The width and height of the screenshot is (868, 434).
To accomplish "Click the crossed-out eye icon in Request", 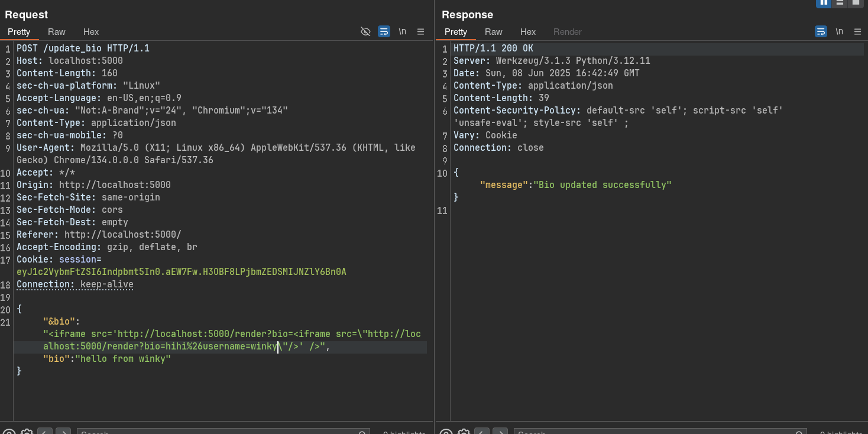I will pos(365,31).
